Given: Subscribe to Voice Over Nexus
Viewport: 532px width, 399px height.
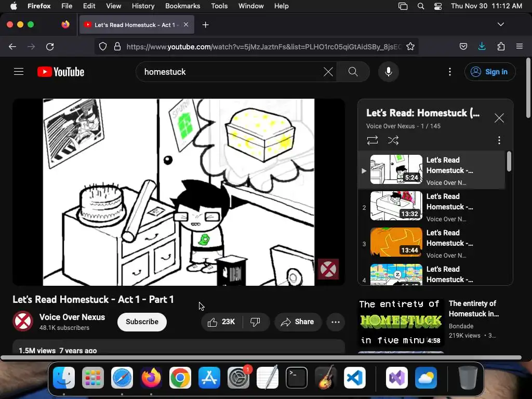Looking at the screenshot, I should (142, 322).
